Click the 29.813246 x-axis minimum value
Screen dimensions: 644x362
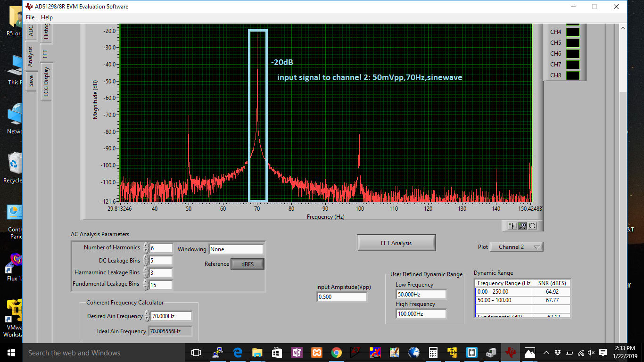pos(121,208)
